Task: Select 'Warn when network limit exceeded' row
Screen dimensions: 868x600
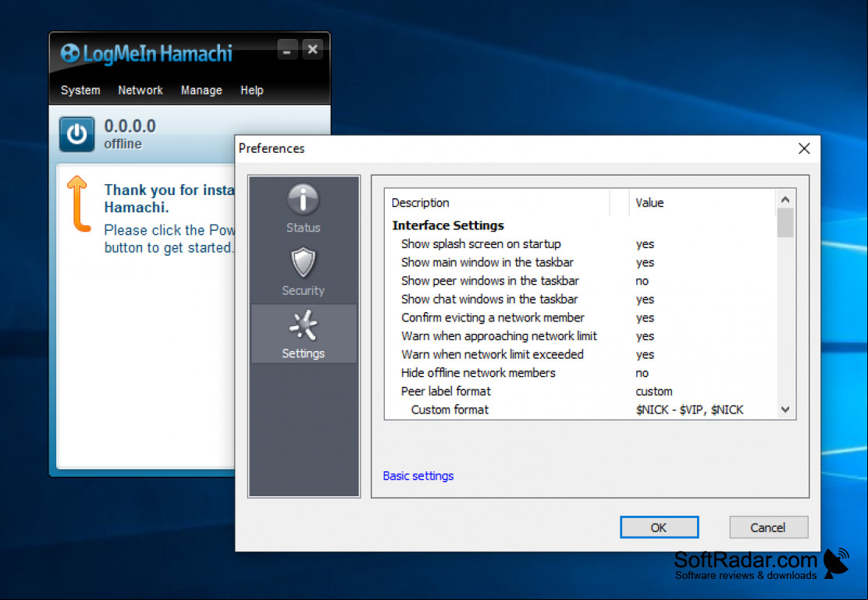Action: 582,354
